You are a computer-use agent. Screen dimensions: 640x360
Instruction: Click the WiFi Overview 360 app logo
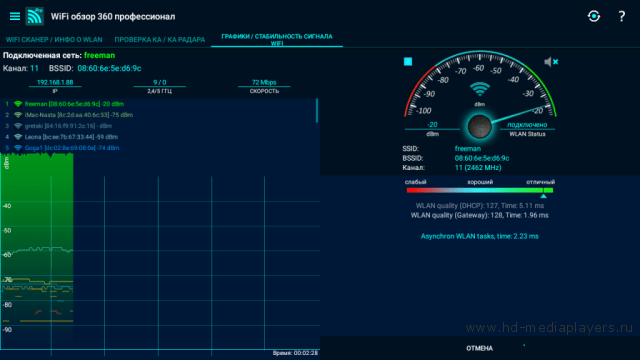coord(35,16)
